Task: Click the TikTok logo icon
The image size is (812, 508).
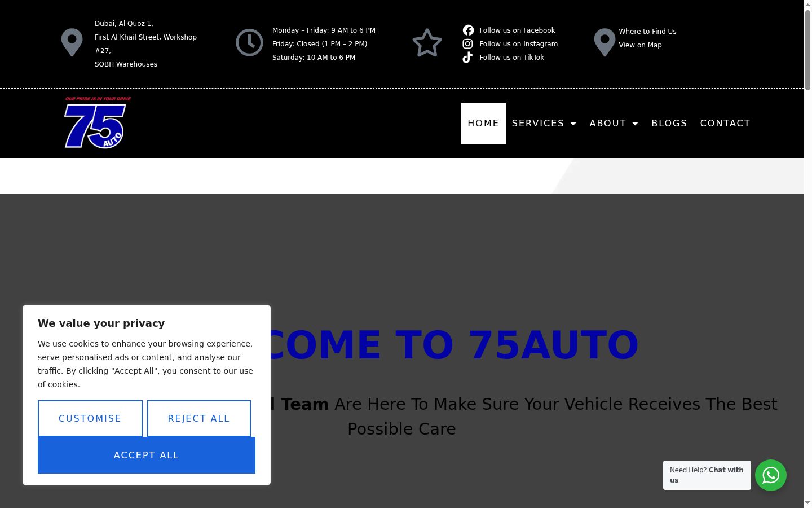Action: pyautogui.click(x=467, y=57)
